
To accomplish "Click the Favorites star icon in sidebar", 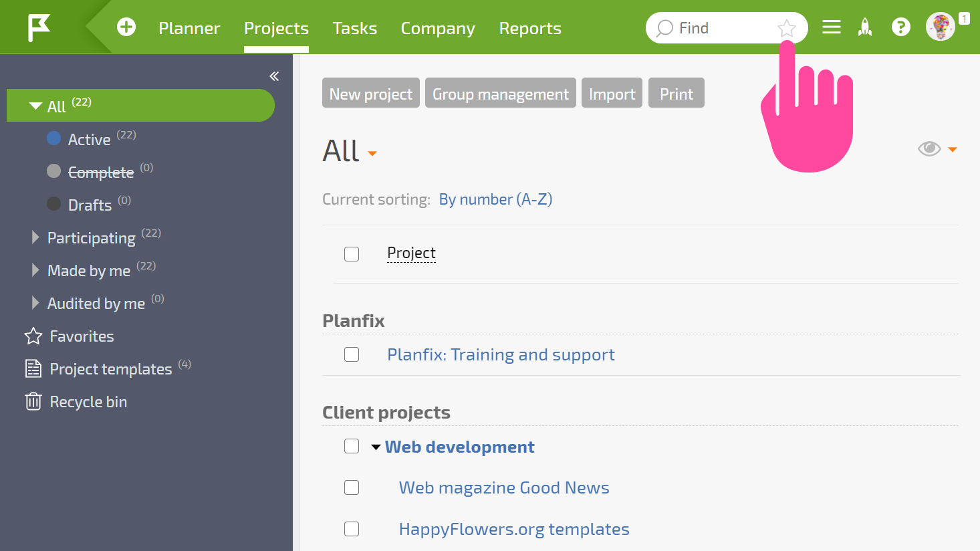I will (33, 336).
